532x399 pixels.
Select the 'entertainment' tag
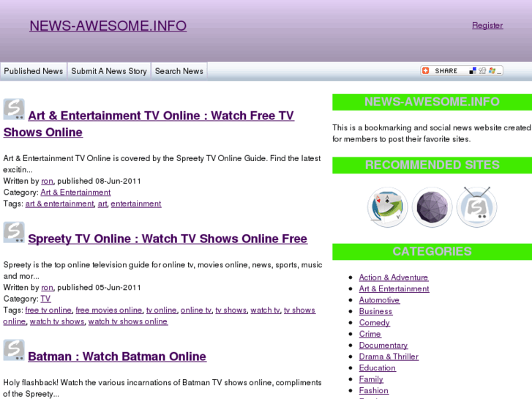pyautogui.click(x=136, y=204)
